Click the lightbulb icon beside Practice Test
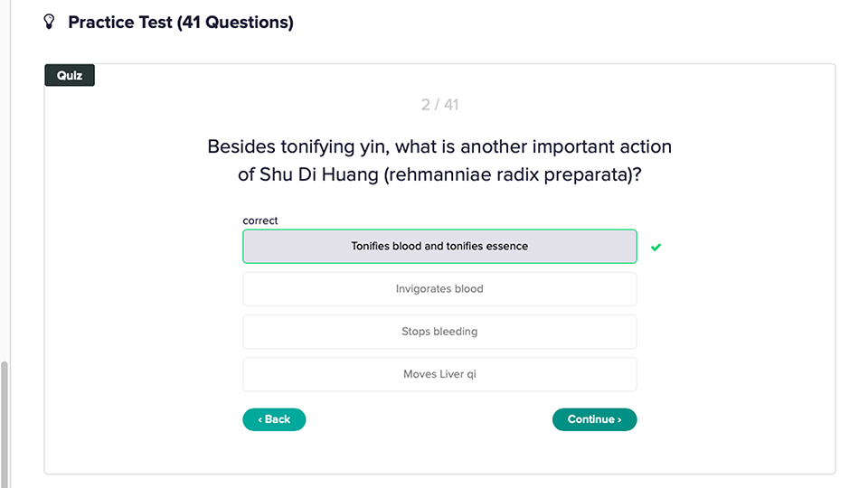Screen dimensions: 868x488 (49, 22)
